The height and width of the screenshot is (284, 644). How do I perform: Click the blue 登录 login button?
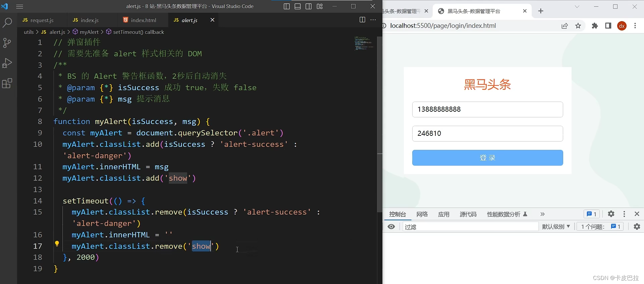click(x=487, y=158)
